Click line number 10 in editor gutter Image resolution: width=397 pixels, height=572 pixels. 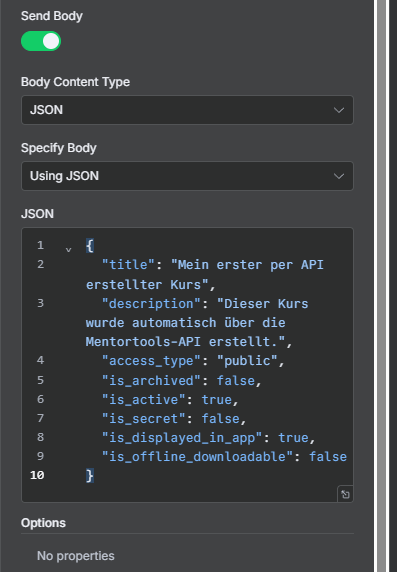click(x=37, y=475)
